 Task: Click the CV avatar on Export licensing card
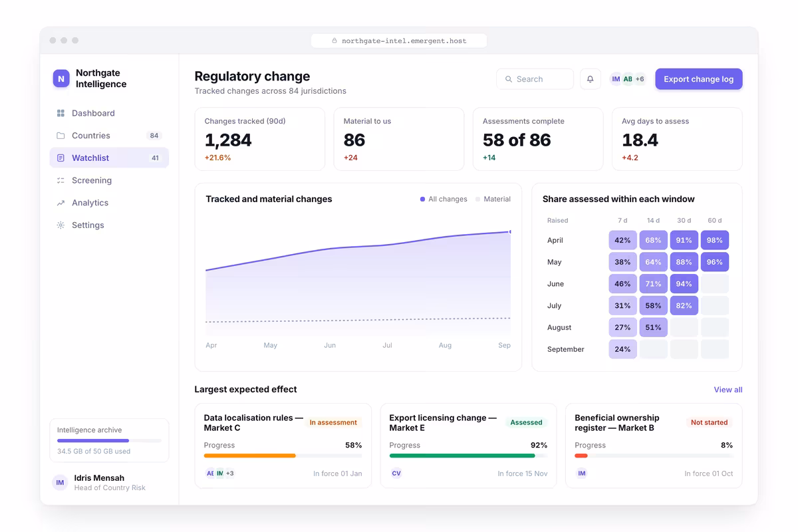pos(396,473)
